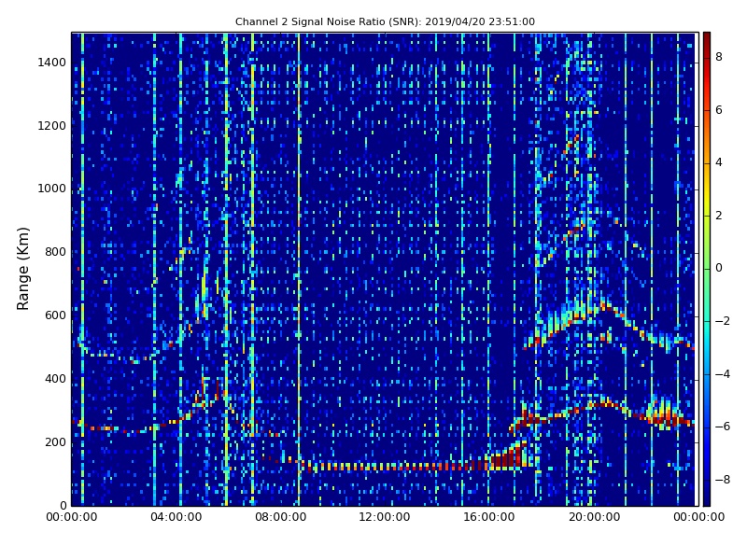The width and height of the screenshot is (747, 560).
Task: Click the 1400 range tick label
Action: [x=51, y=63]
